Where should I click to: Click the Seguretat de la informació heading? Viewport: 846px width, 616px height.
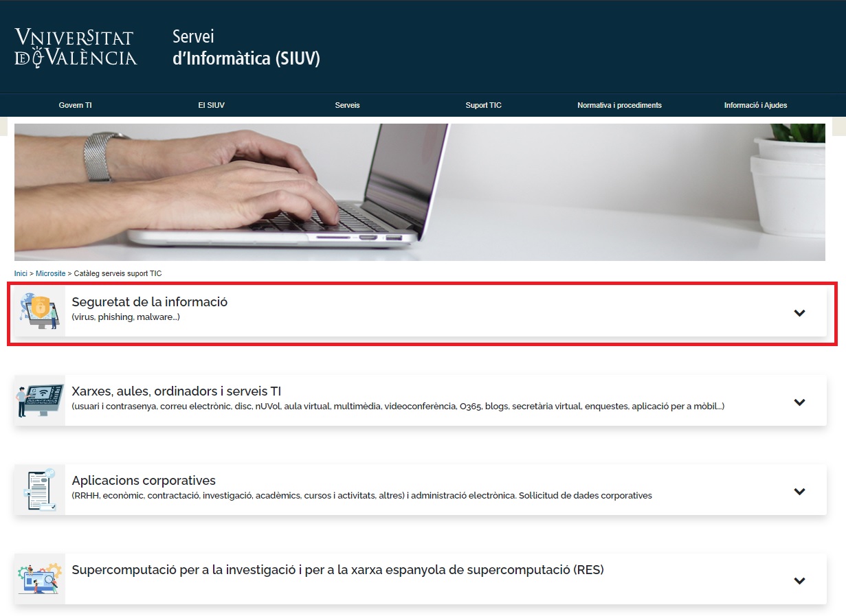[150, 301]
